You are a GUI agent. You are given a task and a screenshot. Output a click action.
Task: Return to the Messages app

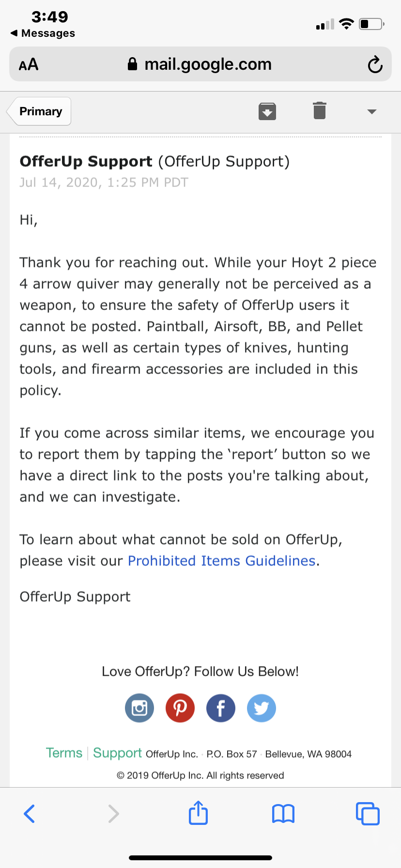click(43, 33)
